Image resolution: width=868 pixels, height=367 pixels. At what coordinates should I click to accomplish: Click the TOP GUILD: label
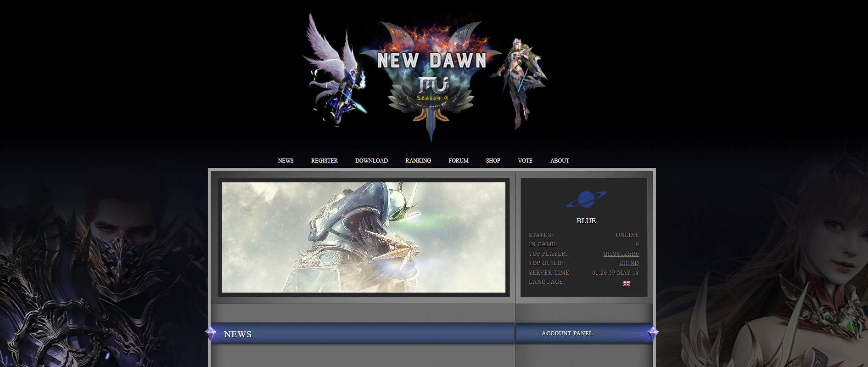pyautogui.click(x=546, y=263)
